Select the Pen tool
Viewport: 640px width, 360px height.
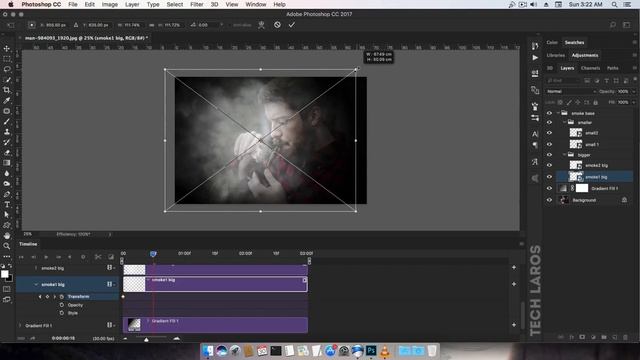click(x=7, y=194)
